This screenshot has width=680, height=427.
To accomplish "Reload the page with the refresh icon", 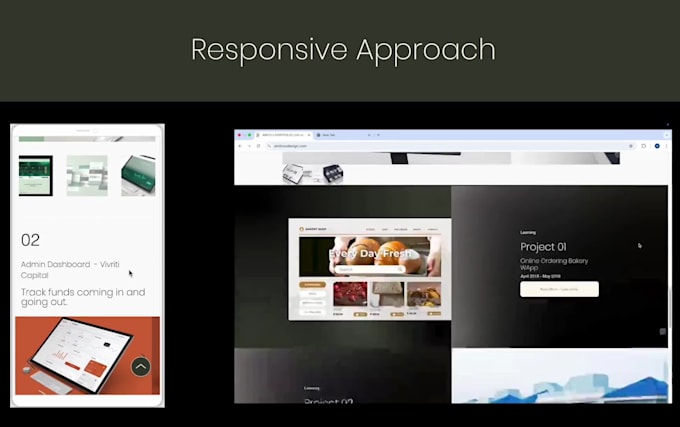I will 258,146.
